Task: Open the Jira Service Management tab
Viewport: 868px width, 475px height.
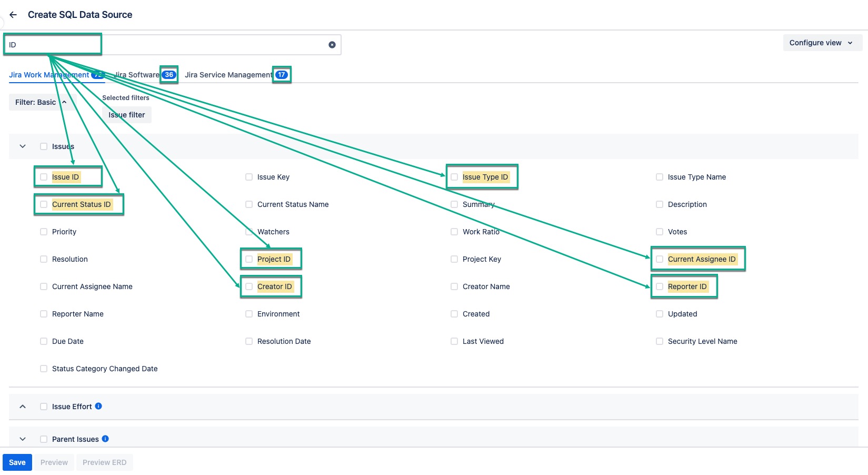Action: [x=228, y=75]
